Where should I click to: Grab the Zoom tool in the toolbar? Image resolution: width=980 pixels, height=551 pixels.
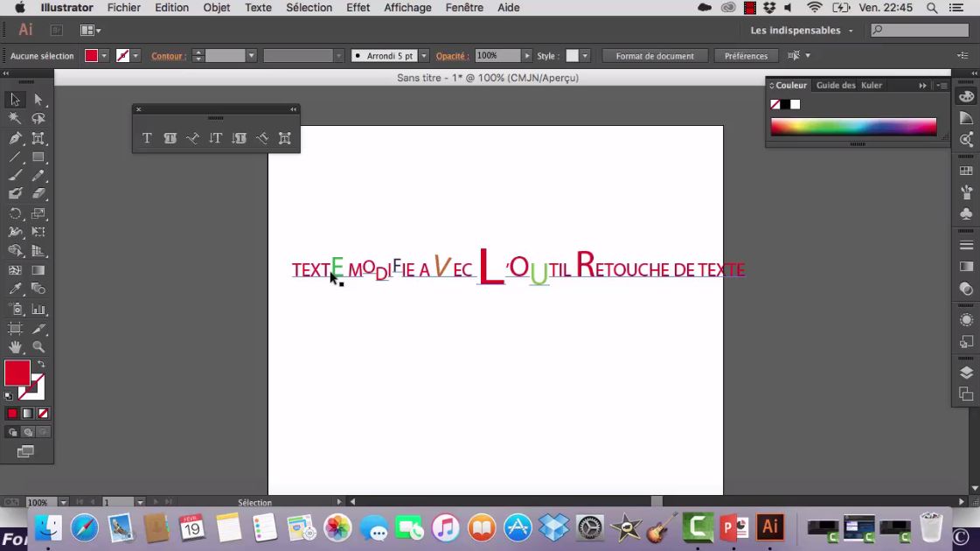tap(38, 346)
